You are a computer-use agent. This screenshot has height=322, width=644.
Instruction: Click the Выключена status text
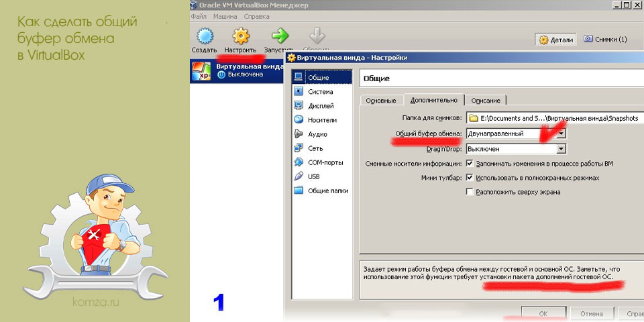pos(246,74)
